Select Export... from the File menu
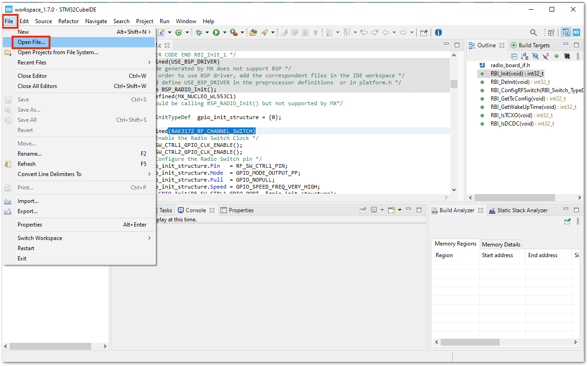The width and height of the screenshot is (588, 366). pos(79,211)
